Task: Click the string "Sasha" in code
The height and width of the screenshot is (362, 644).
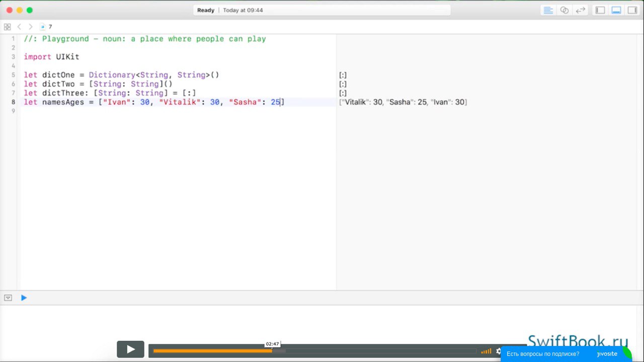Action: click(245, 102)
